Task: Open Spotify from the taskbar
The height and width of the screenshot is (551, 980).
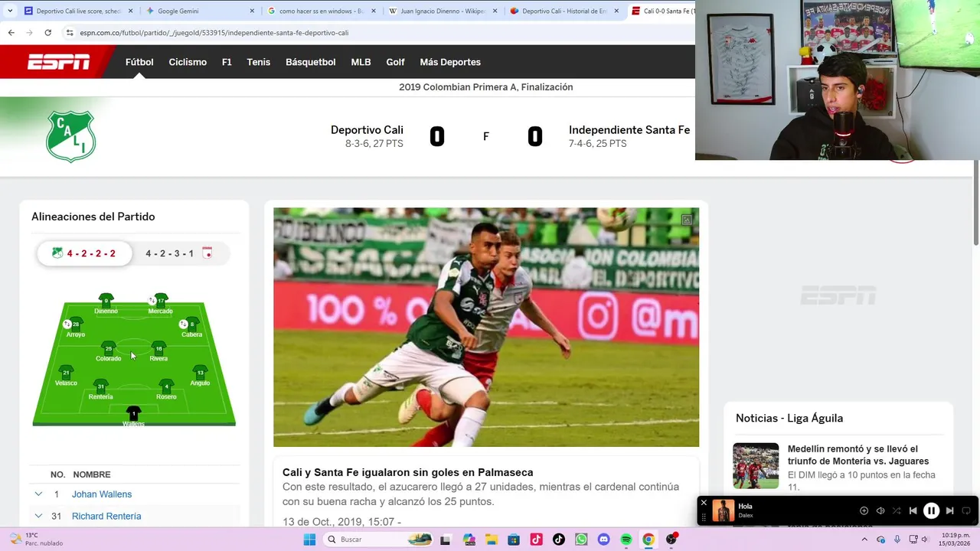Action: point(626,540)
